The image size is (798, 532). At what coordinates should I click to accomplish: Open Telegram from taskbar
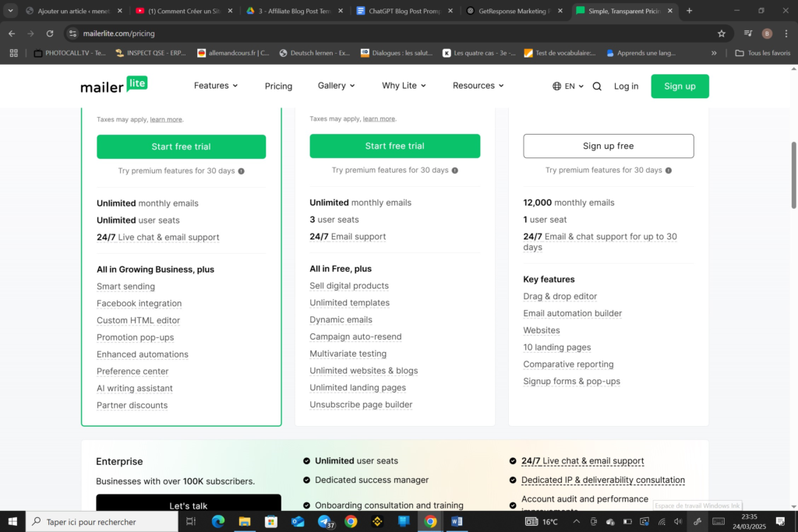pos(325,521)
